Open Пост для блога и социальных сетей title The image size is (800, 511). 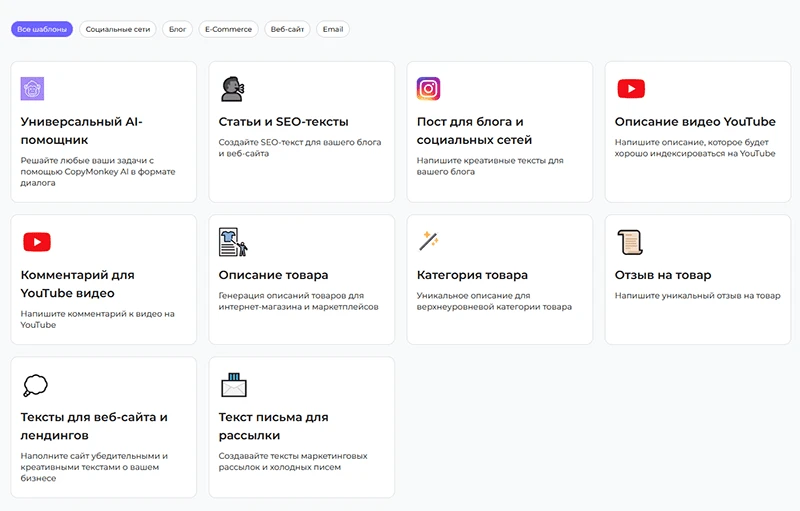click(474, 131)
